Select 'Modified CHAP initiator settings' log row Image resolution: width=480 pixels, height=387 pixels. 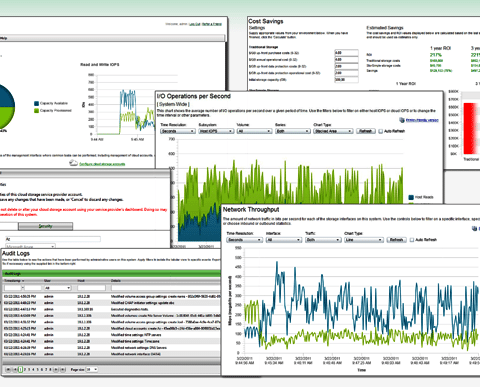111,303
